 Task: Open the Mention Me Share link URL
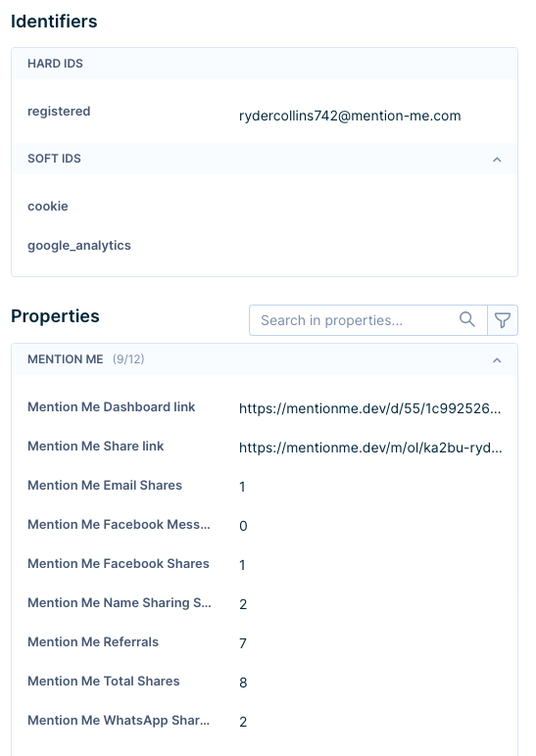[370, 448]
